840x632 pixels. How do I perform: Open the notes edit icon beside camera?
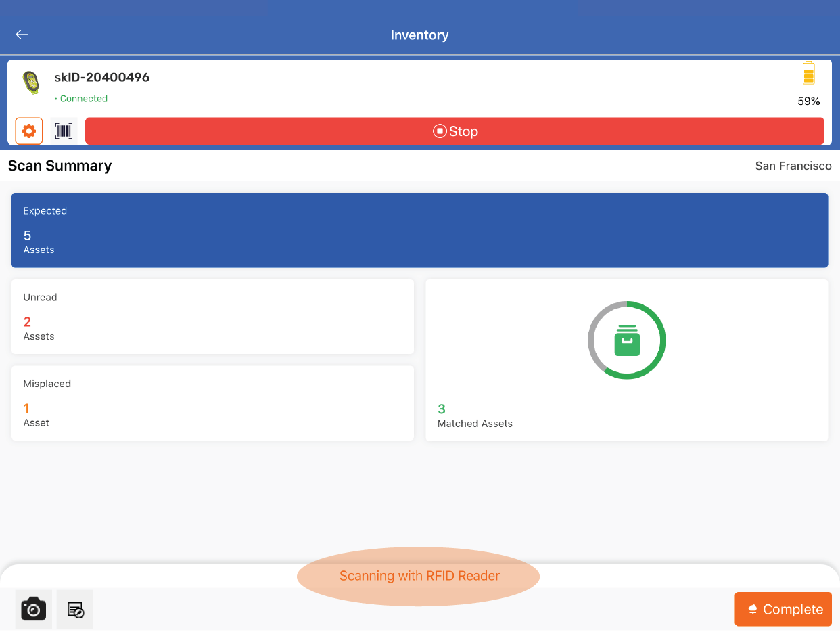(x=75, y=609)
